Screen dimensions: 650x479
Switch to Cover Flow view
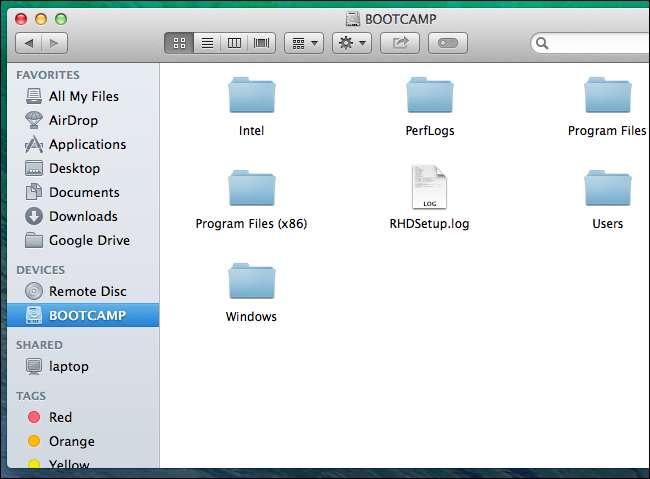[x=262, y=43]
